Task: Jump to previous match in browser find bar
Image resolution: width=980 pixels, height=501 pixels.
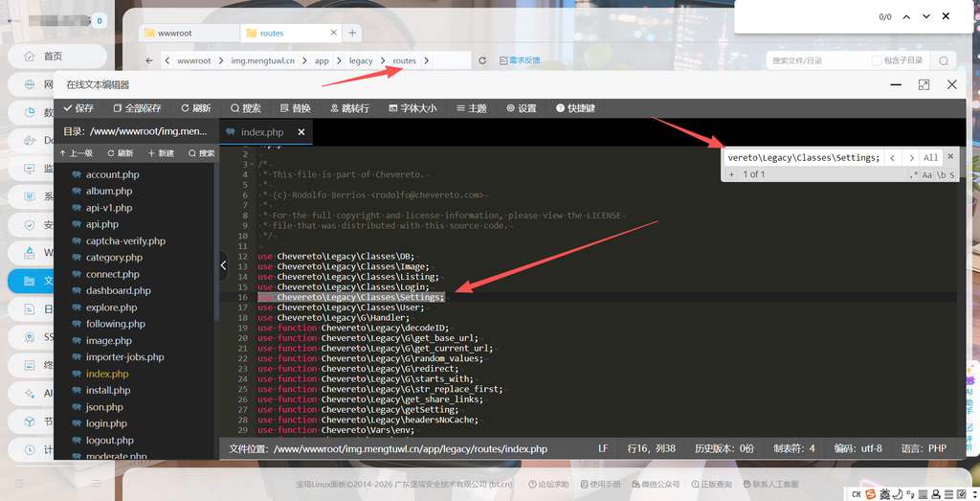Action: pyautogui.click(x=906, y=17)
